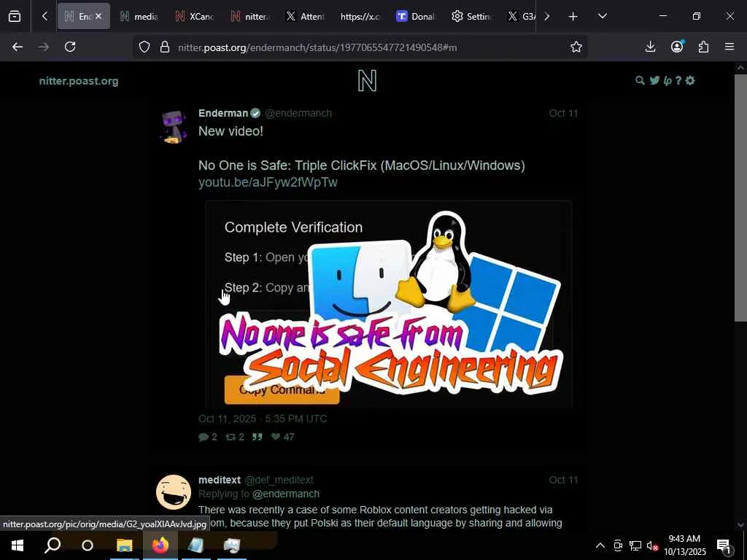Expand the list all tabs dropdown
The width and height of the screenshot is (747, 560).
click(602, 16)
